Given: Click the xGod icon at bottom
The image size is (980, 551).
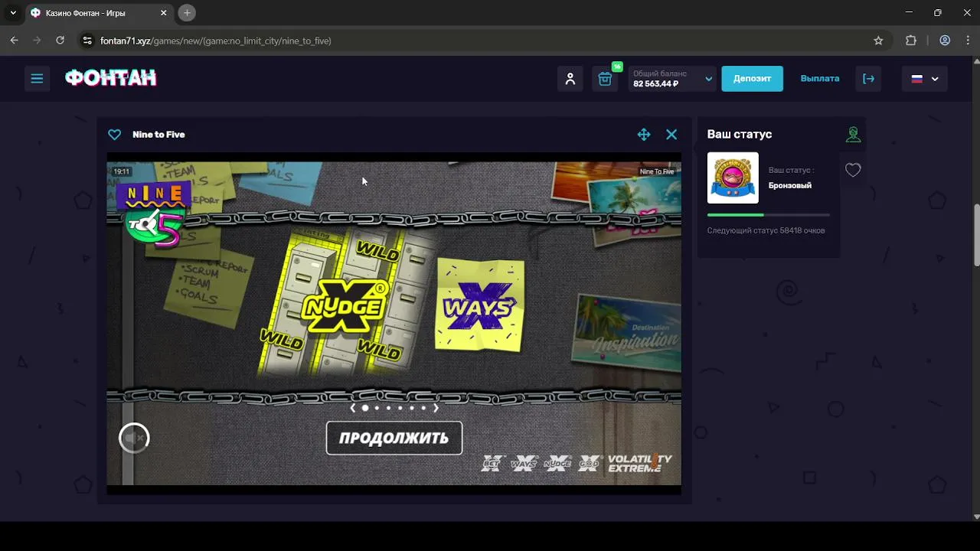Looking at the screenshot, I should click(x=589, y=463).
